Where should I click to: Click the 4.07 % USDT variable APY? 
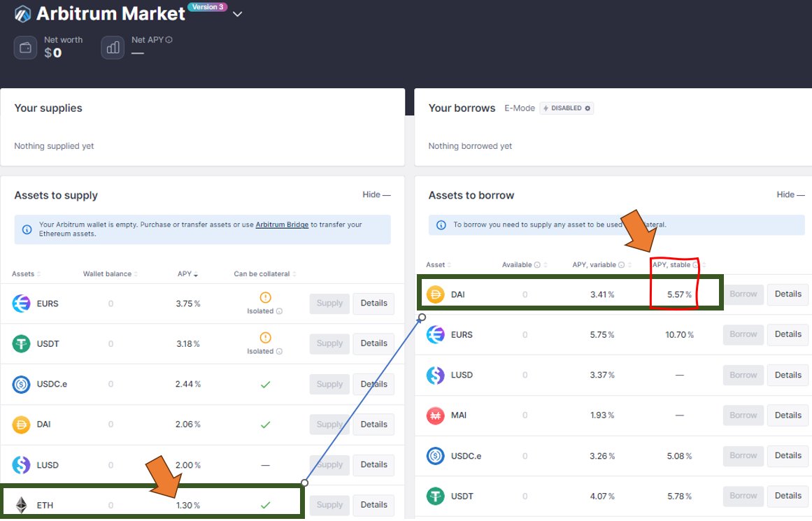(601, 497)
